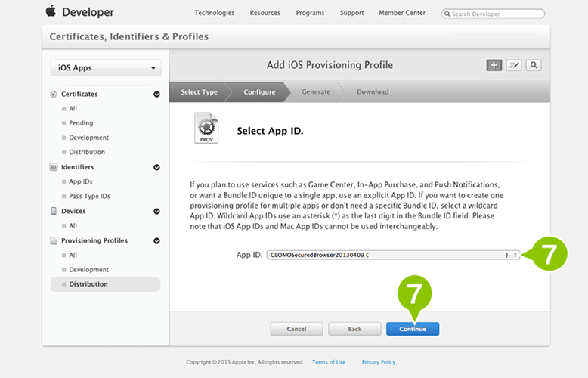Collapse the Certificates section chevron
Screen dimensions: 588x378
click(x=156, y=94)
